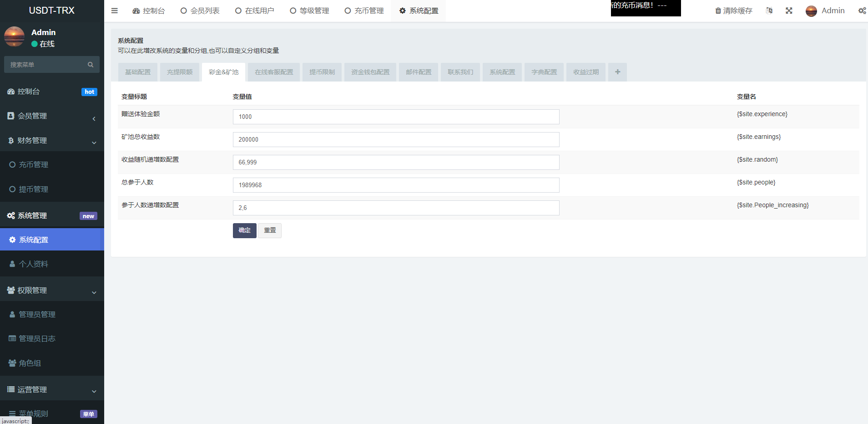The width and height of the screenshot is (868, 424).
Task: Add a new config group via plus tab
Action: click(x=617, y=72)
